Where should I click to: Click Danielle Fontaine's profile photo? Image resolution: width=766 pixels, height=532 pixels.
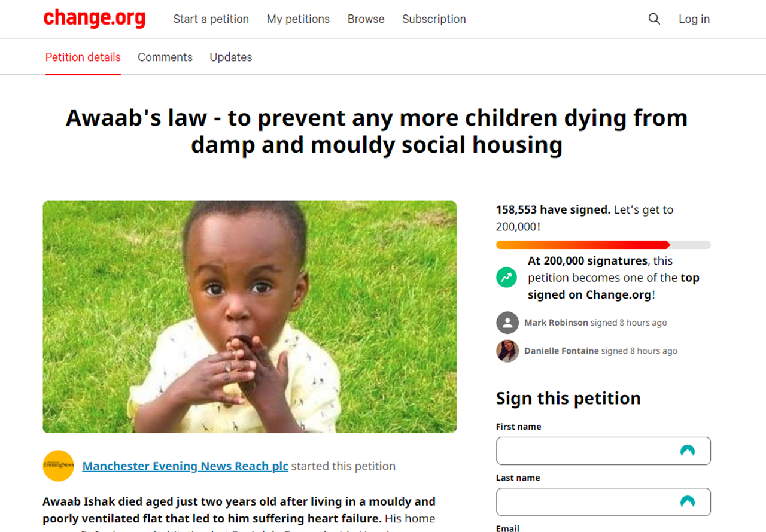507,351
